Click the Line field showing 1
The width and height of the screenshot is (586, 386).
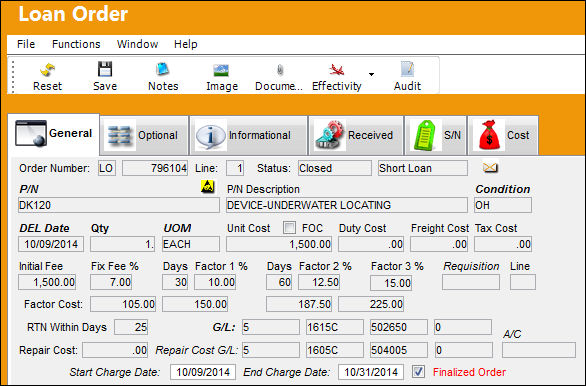coord(235,168)
